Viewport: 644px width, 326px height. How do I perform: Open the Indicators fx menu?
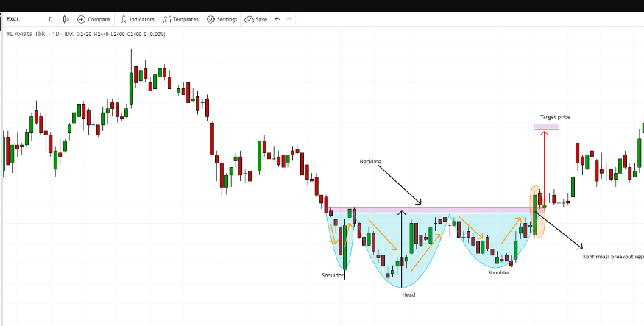coord(137,19)
